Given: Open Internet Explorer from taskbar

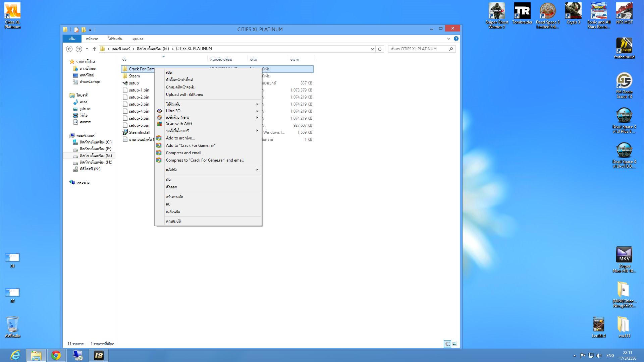Looking at the screenshot, I should (x=15, y=355).
